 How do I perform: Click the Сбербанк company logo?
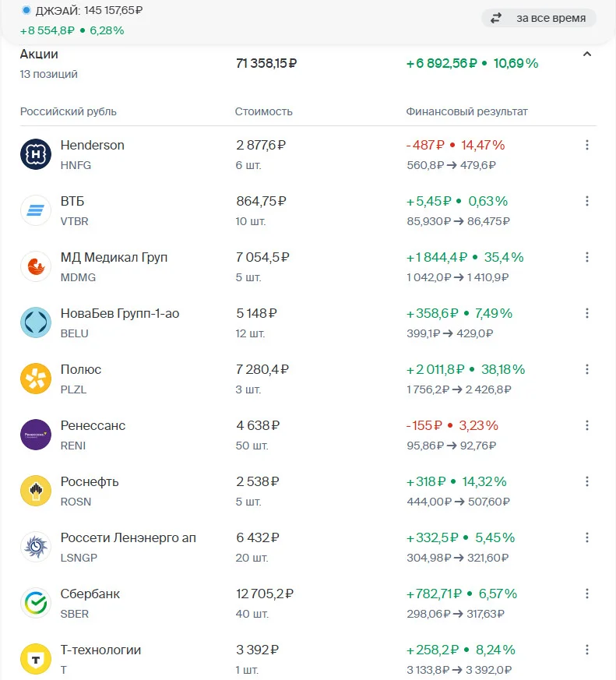point(36,603)
